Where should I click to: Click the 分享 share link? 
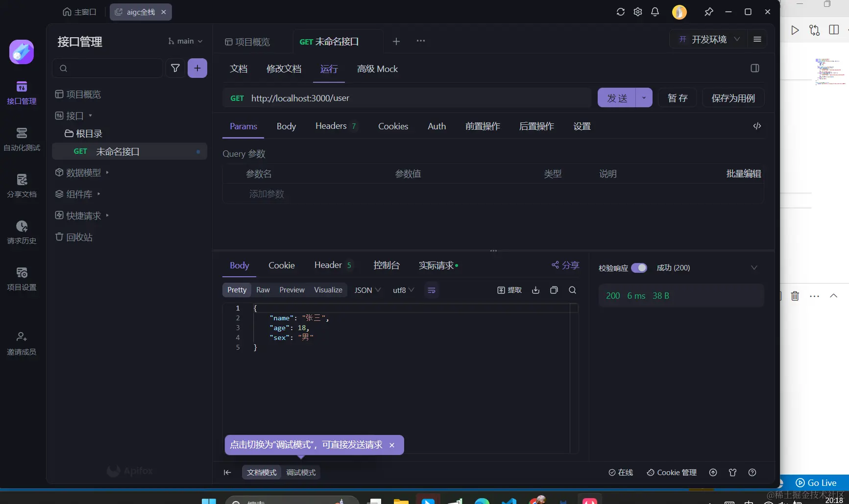coord(565,265)
